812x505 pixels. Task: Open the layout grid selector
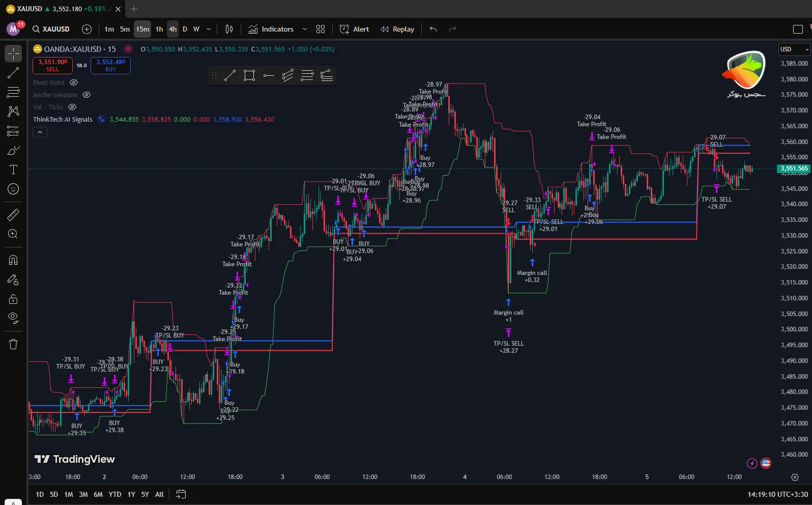[x=321, y=29]
